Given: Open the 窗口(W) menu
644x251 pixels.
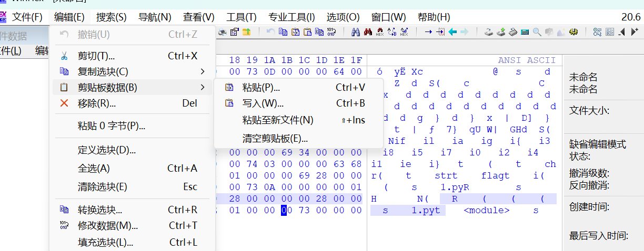Looking at the screenshot, I should 388,17.
